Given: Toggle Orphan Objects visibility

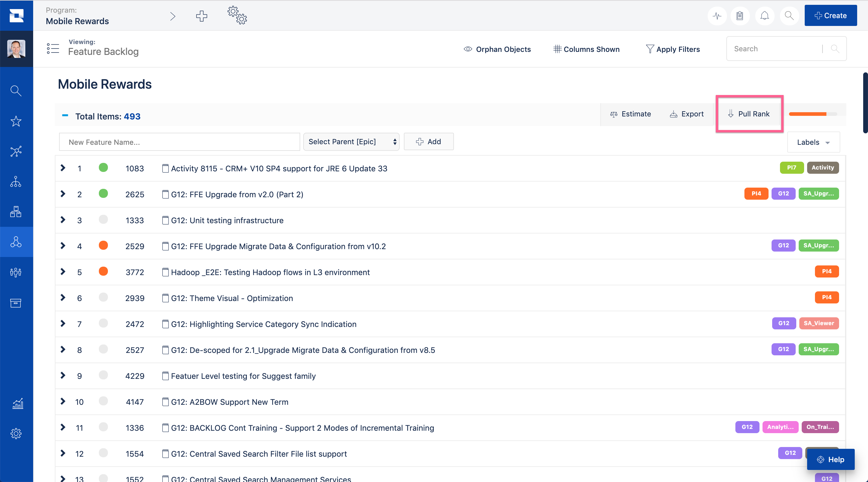Looking at the screenshot, I should (x=497, y=49).
